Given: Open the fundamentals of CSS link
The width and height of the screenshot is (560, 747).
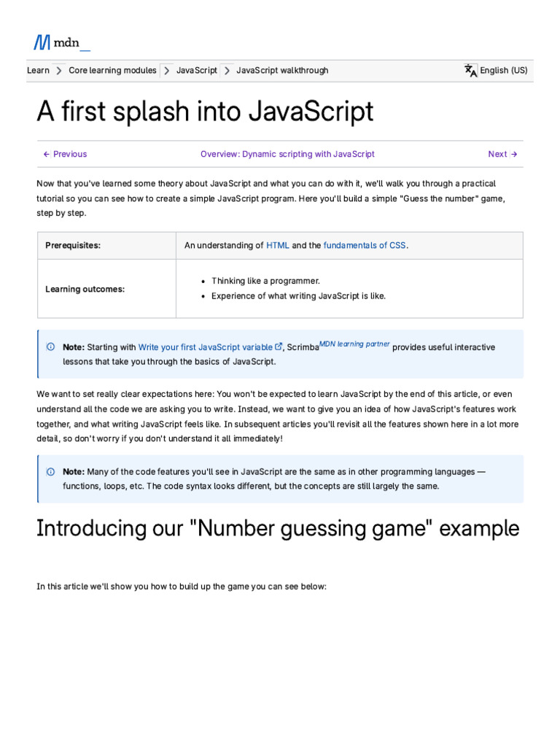Looking at the screenshot, I should (x=365, y=245).
